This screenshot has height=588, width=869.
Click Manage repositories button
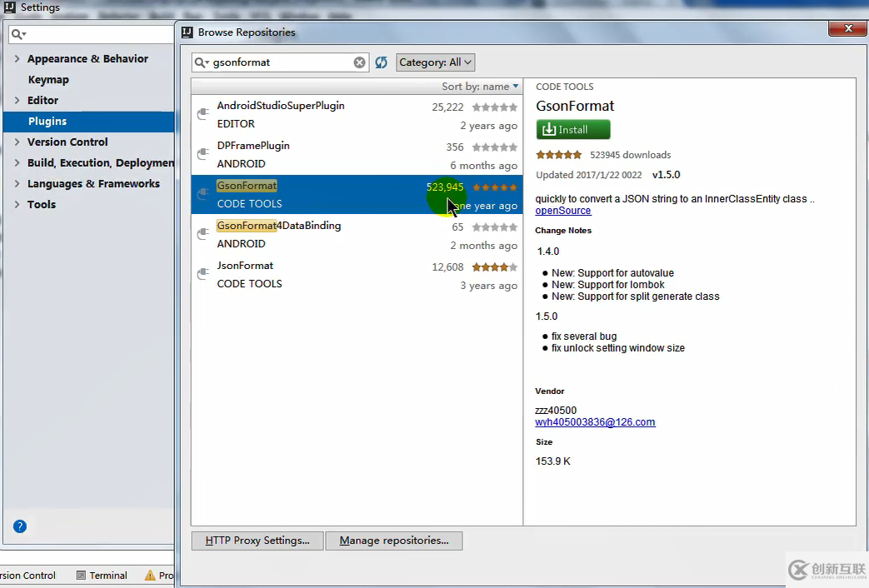(394, 541)
